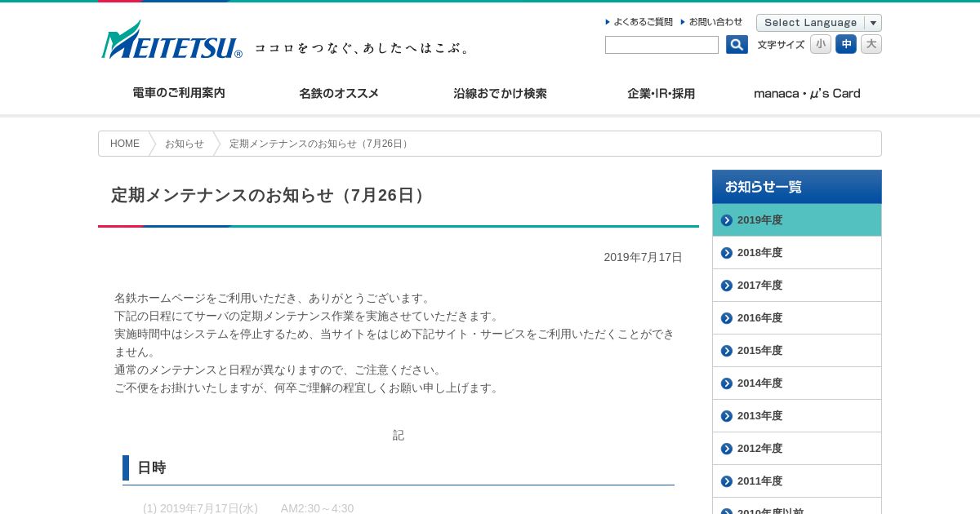
Task: Select 2015年度 in sidebar
Action: click(797, 351)
